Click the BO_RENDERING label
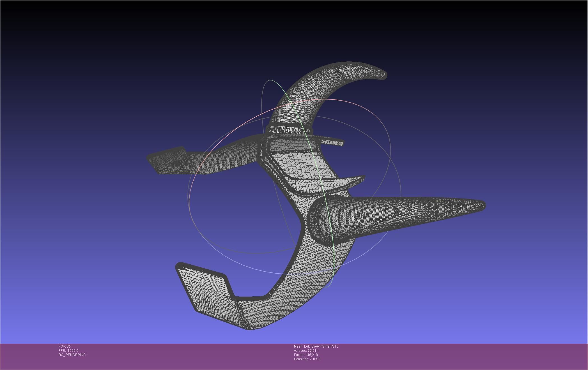The height and width of the screenshot is (370, 588). (x=72, y=355)
